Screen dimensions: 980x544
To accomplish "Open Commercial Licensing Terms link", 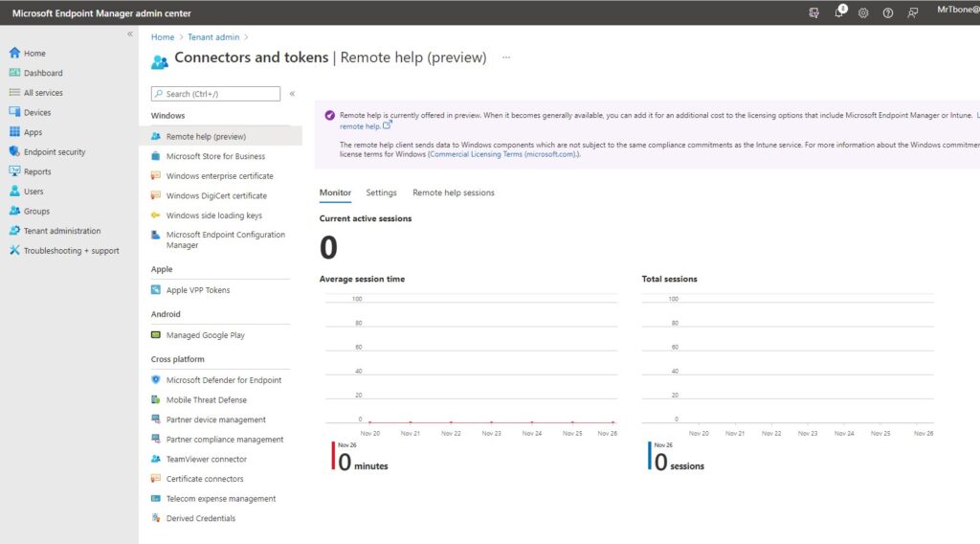I will (503, 154).
